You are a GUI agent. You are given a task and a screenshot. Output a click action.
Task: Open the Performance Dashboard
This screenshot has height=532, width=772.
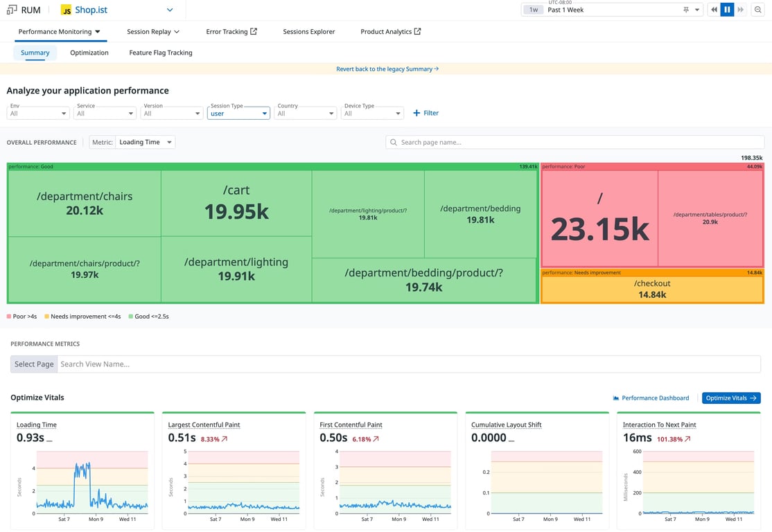(651, 398)
